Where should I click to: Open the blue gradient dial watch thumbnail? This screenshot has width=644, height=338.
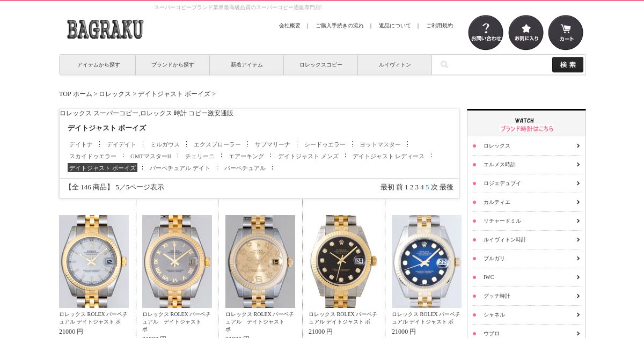(x=427, y=261)
